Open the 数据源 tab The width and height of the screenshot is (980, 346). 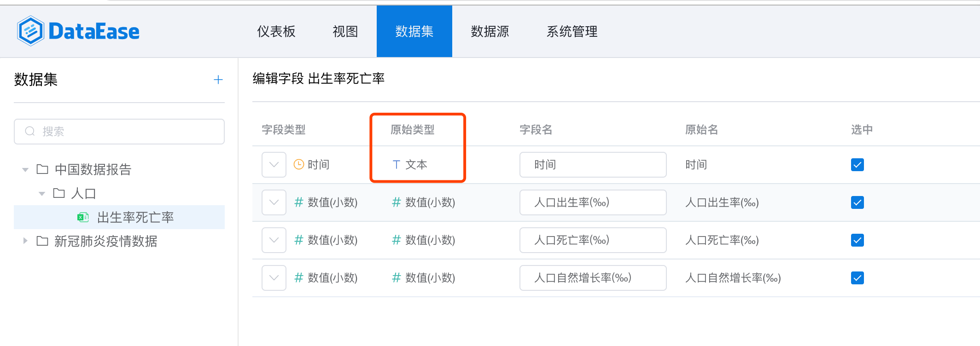click(490, 31)
